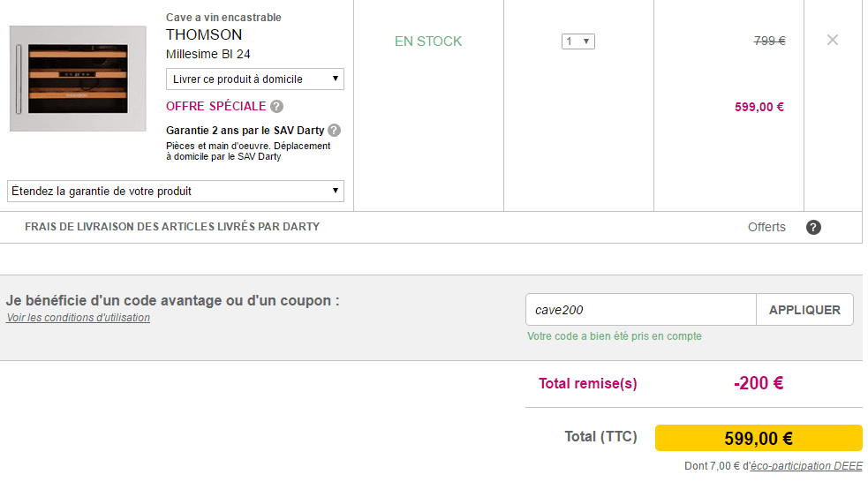Click the THOMSON product name

click(x=204, y=34)
